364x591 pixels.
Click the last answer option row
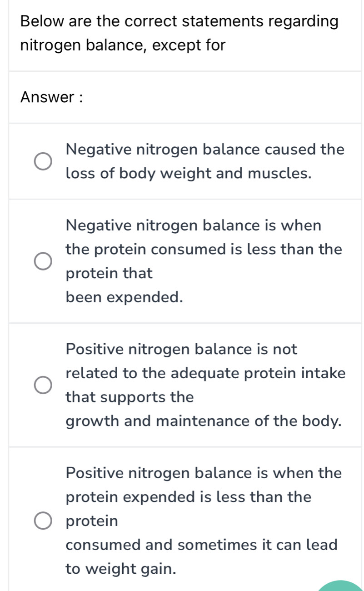pos(182,521)
